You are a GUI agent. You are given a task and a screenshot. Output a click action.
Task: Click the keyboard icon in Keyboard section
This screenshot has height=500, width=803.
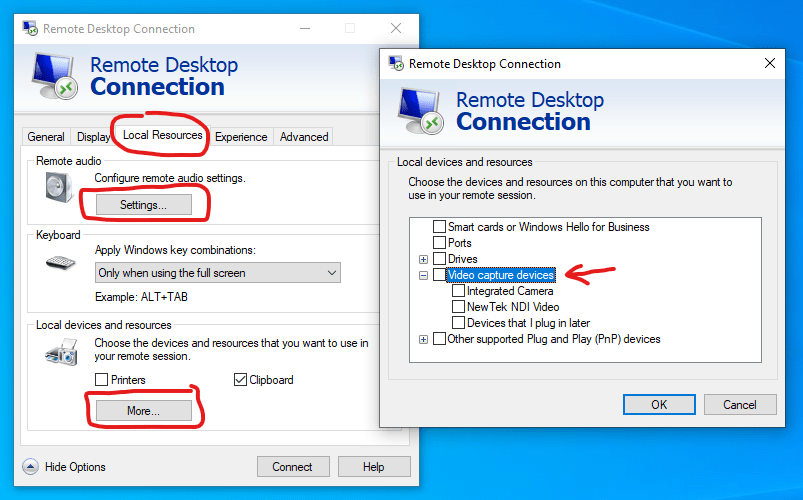point(60,263)
